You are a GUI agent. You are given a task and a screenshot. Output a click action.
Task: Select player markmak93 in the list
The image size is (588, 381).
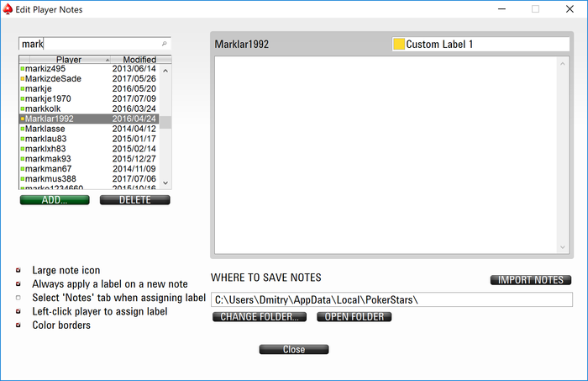coord(89,159)
